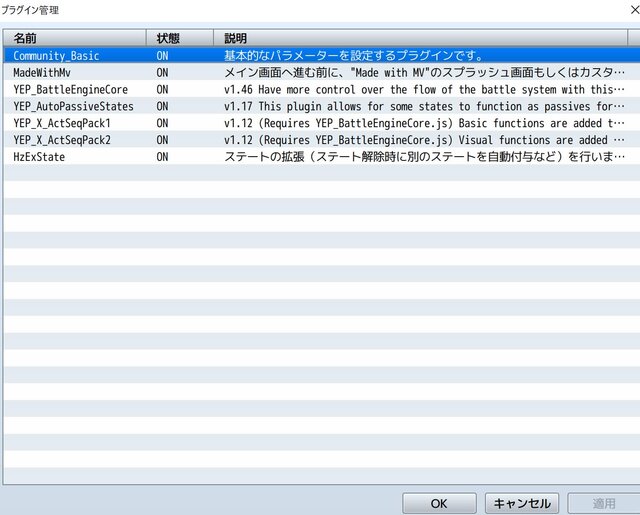Click the OK button
The height and width of the screenshot is (515, 640).
coord(439,503)
